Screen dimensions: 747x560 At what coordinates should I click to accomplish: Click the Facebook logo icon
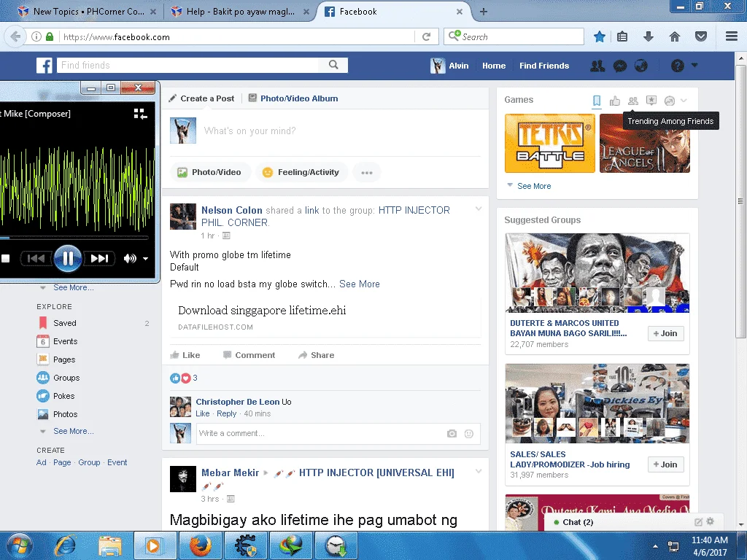click(44, 65)
